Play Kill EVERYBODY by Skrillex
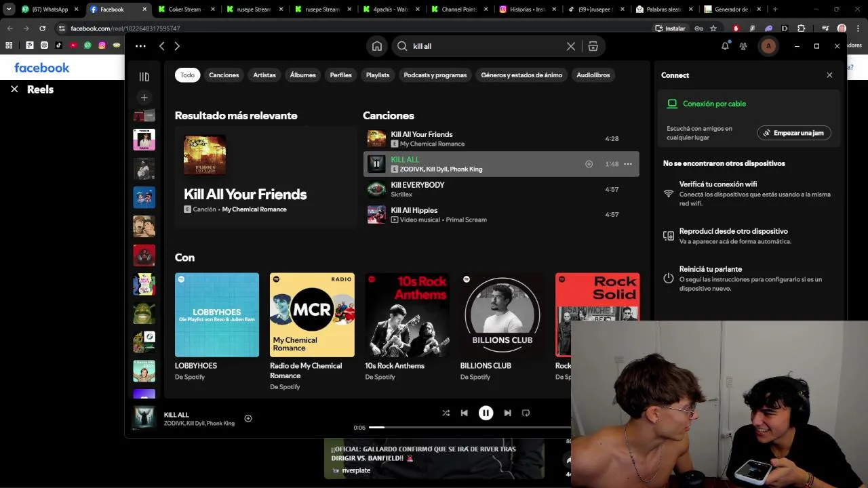The height and width of the screenshot is (488, 868). tap(501, 190)
